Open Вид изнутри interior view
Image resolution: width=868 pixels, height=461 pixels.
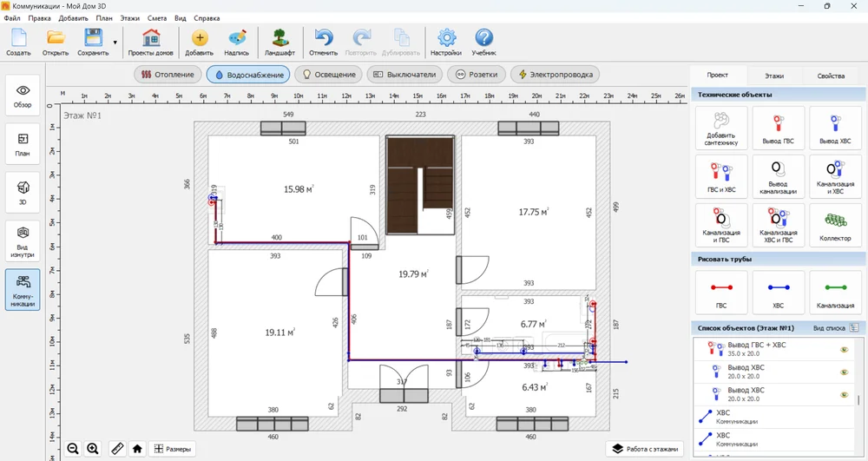coord(23,242)
